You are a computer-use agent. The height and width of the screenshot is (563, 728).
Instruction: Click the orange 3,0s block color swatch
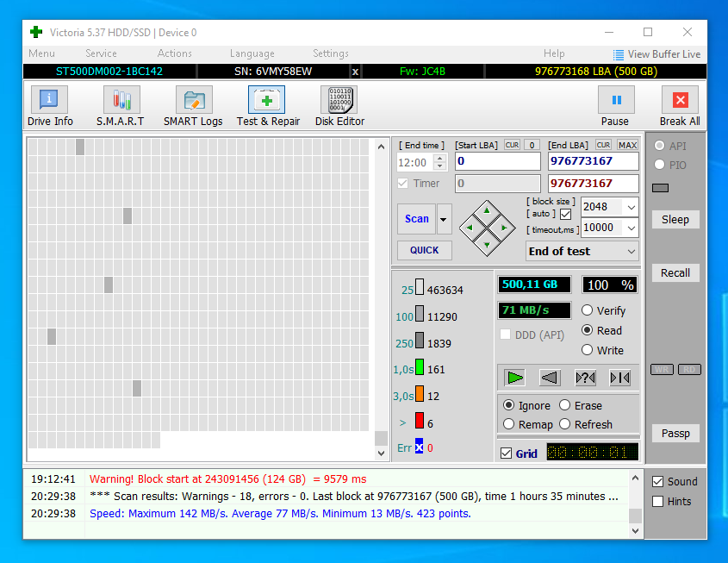point(420,393)
